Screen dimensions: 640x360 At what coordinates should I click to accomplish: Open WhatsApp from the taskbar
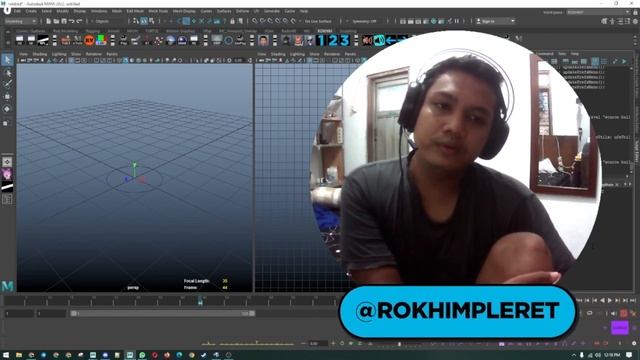tap(142, 355)
